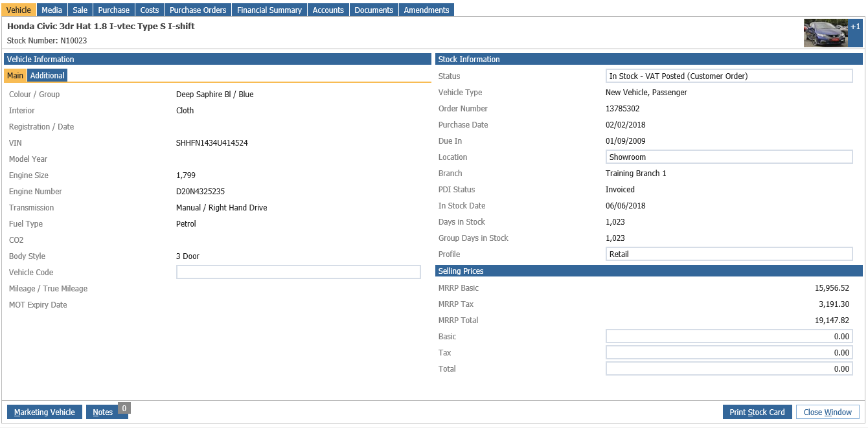Open the Vehicle tab

click(19, 10)
